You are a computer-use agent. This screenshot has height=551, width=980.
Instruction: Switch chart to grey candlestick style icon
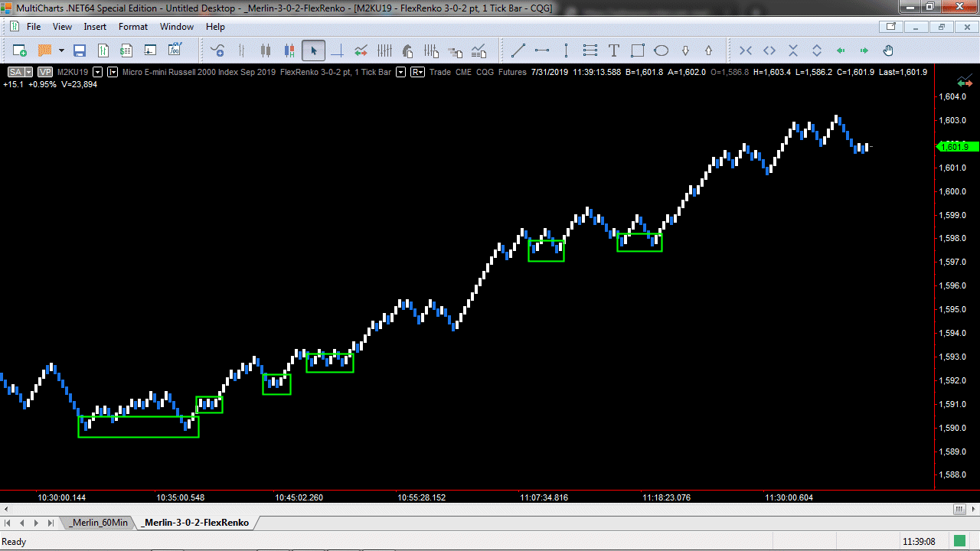click(266, 51)
